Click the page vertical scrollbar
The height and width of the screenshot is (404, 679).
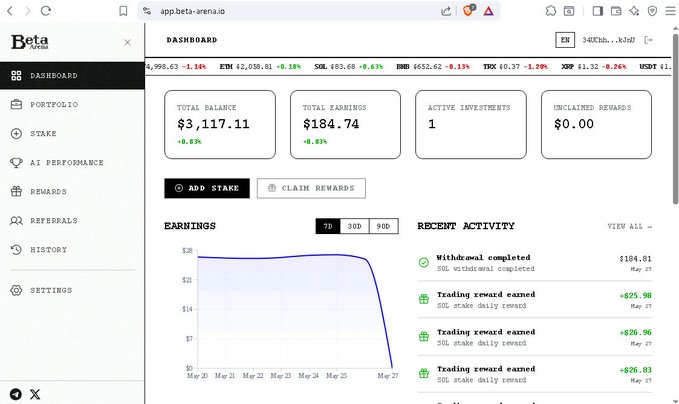675,117
